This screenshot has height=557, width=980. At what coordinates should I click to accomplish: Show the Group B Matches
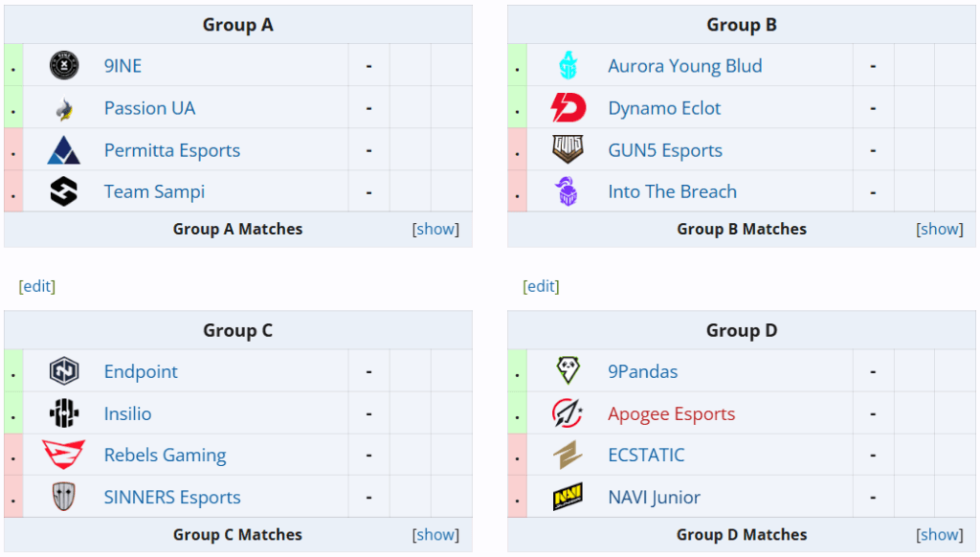940,229
